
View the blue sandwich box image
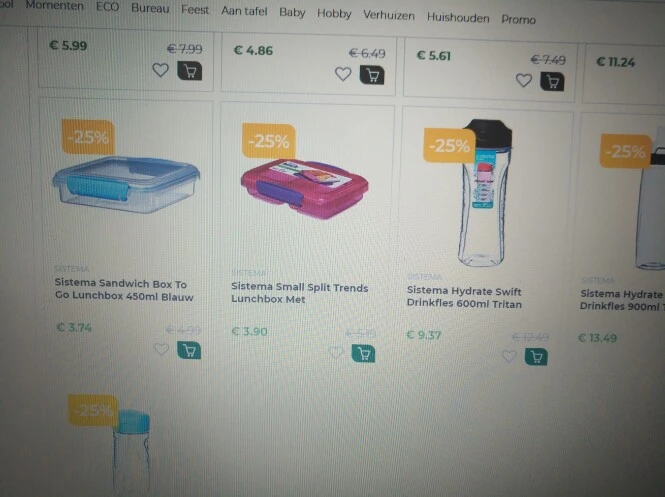coord(126,184)
